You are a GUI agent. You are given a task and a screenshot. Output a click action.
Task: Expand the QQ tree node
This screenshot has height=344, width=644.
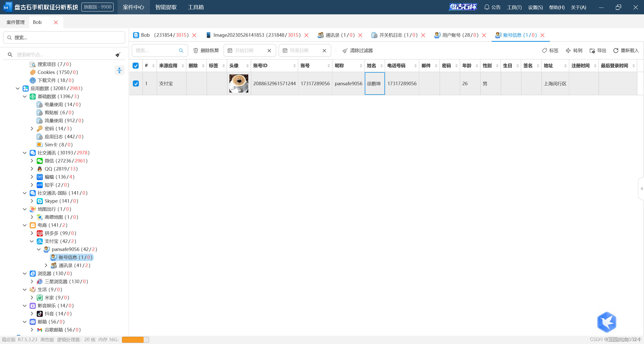pos(32,169)
